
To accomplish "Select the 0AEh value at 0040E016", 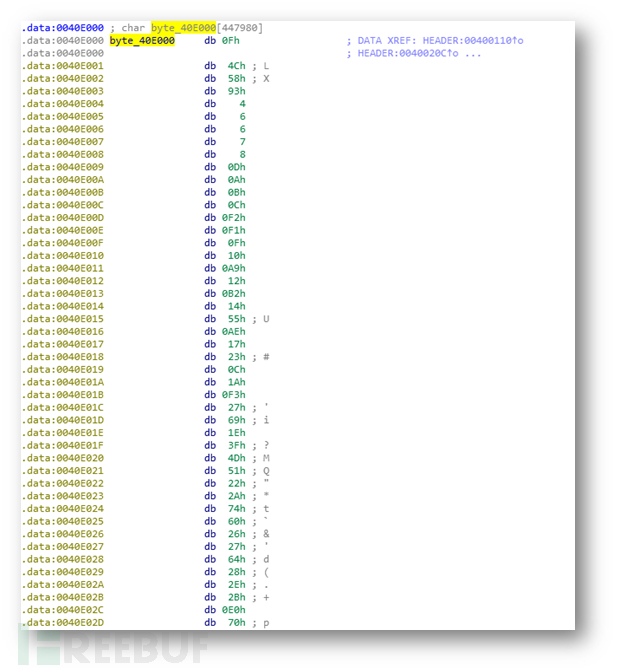I will tap(236, 331).
